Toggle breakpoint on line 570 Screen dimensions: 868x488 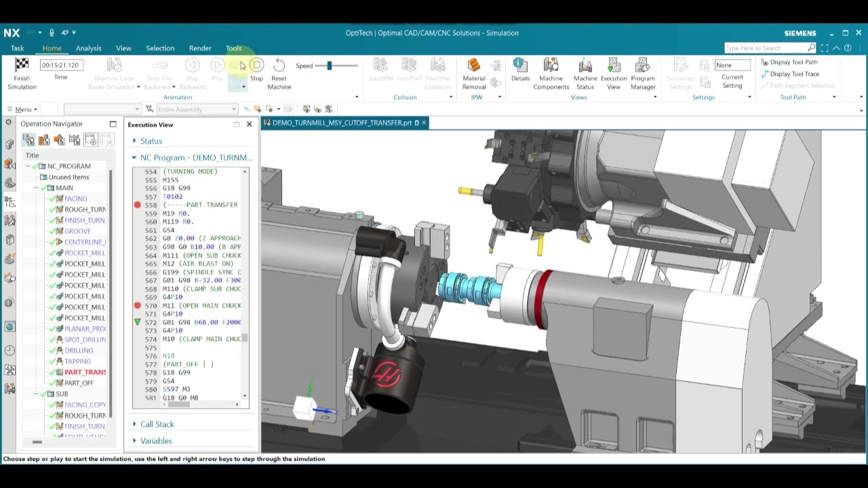[x=138, y=306]
